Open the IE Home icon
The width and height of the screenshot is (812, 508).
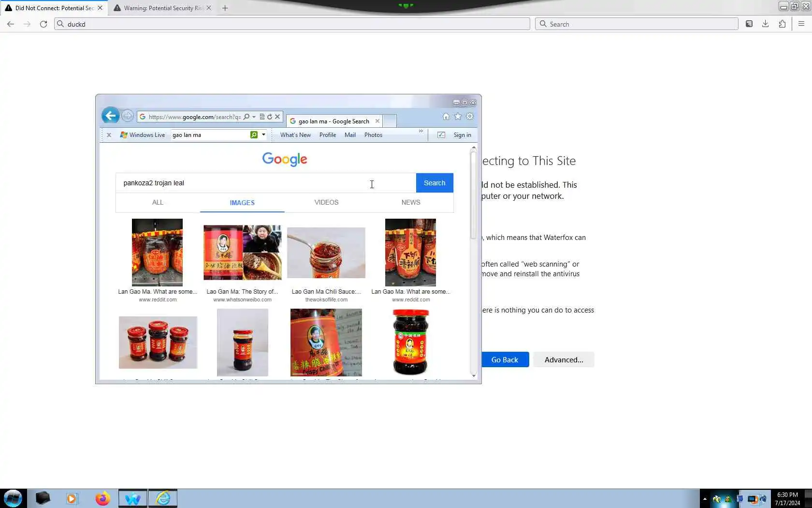point(446,117)
